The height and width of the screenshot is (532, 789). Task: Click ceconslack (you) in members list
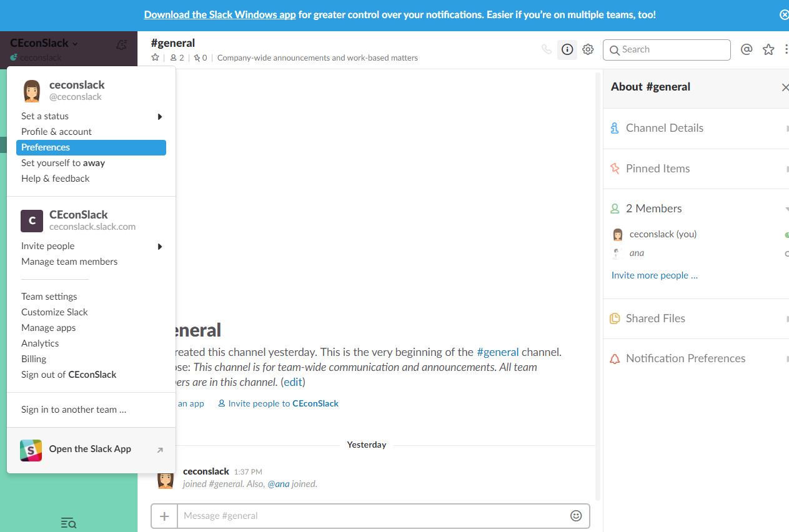point(663,234)
